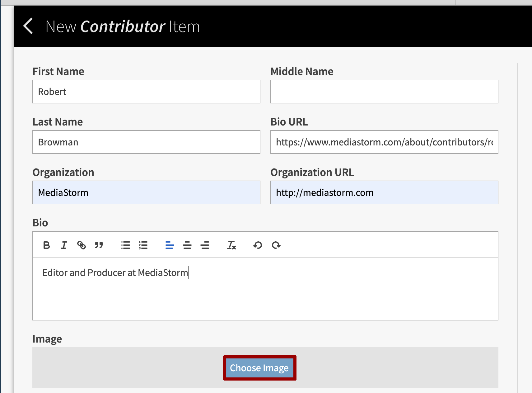Create a bulleted list in the bio
This screenshot has height=393, width=532.
coord(125,245)
